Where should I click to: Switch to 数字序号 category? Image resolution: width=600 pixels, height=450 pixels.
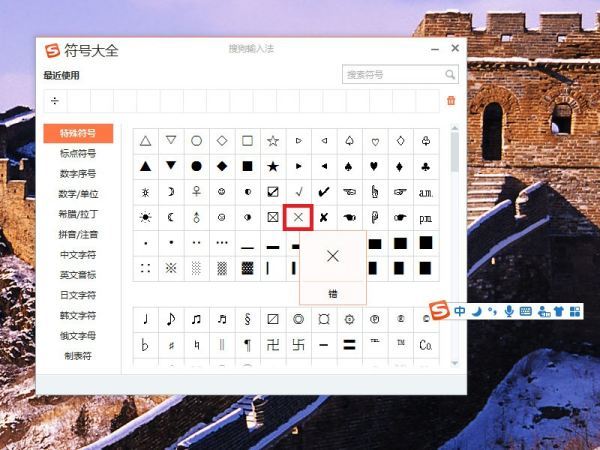tap(78, 173)
